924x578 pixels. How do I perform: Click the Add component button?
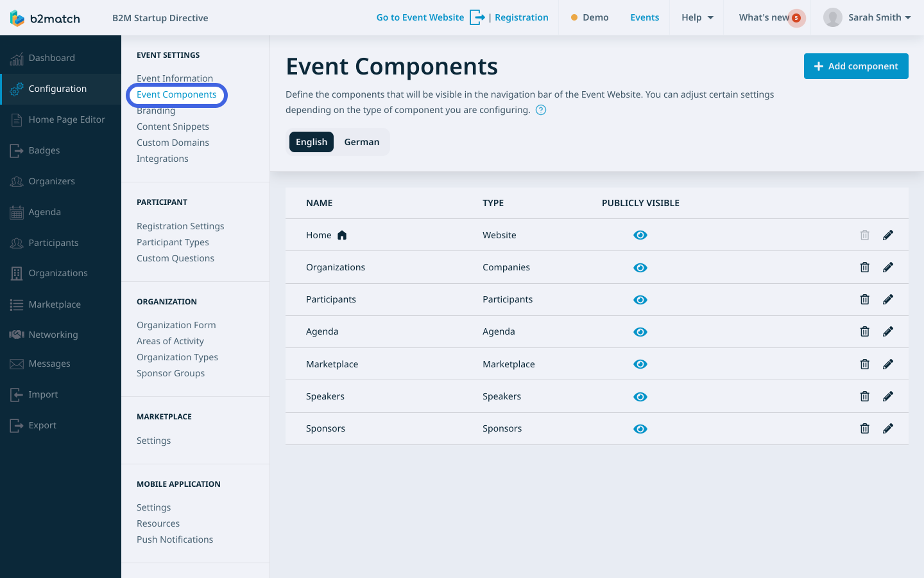856,66
